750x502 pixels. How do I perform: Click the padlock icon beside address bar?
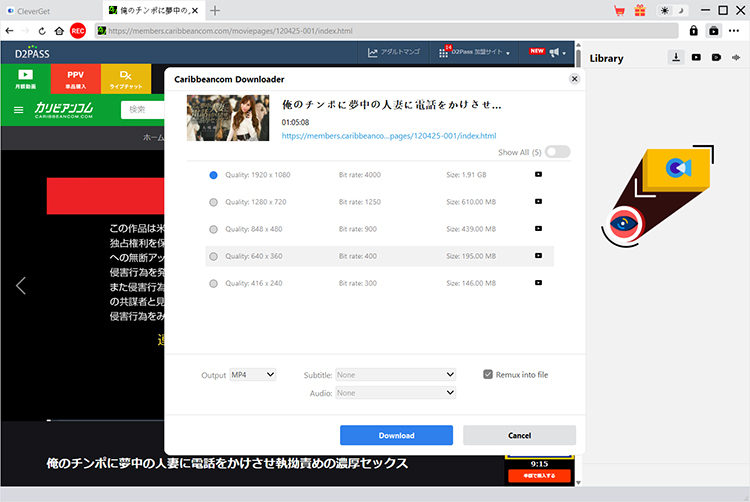[x=693, y=31]
